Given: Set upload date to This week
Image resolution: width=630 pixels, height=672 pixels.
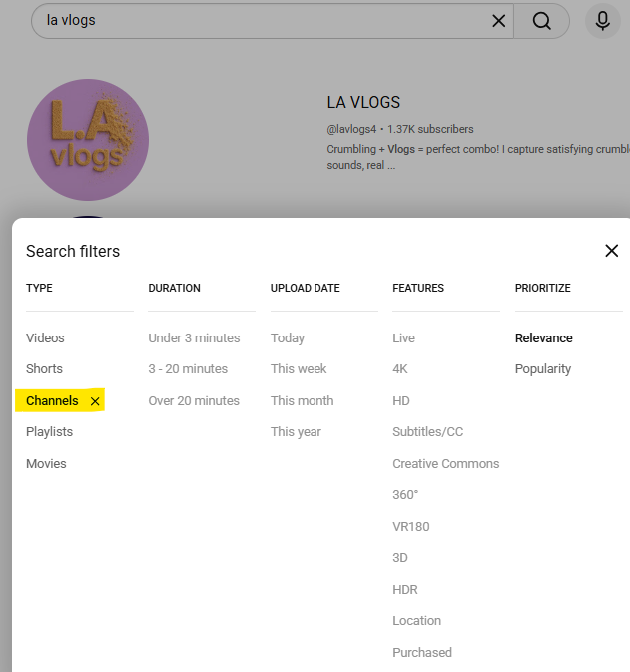Looking at the screenshot, I should 299,369.
